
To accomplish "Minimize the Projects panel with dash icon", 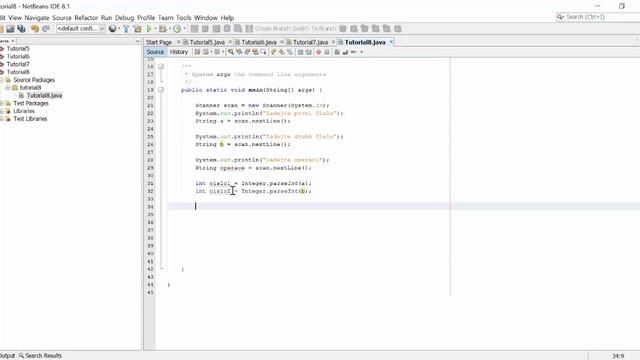I will (137, 41).
